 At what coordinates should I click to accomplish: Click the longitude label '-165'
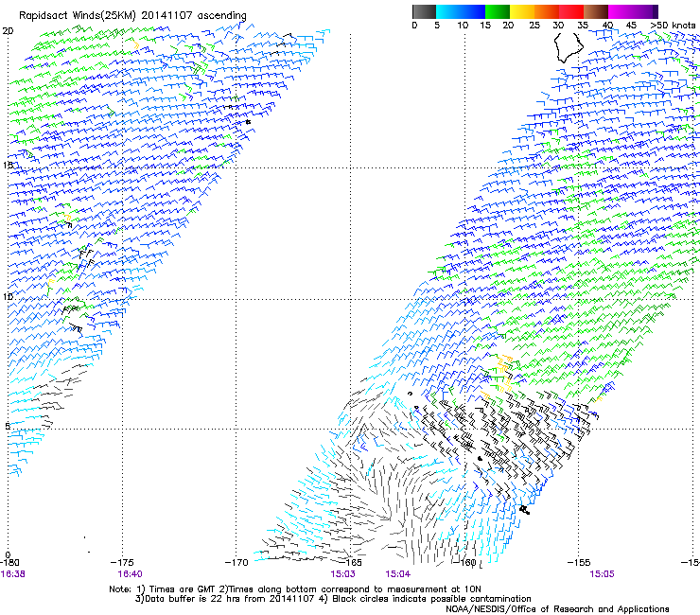350,563
